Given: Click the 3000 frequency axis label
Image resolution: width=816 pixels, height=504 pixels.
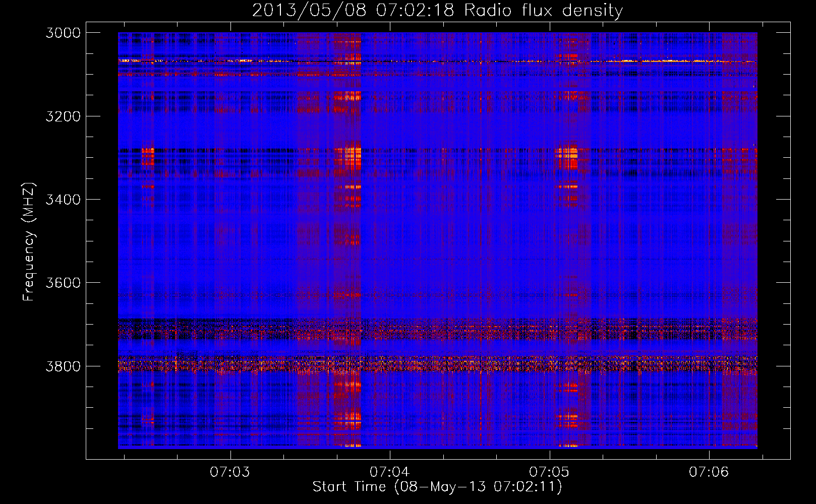Looking at the screenshot, I should pyautogui.click(x=63, y=33).
